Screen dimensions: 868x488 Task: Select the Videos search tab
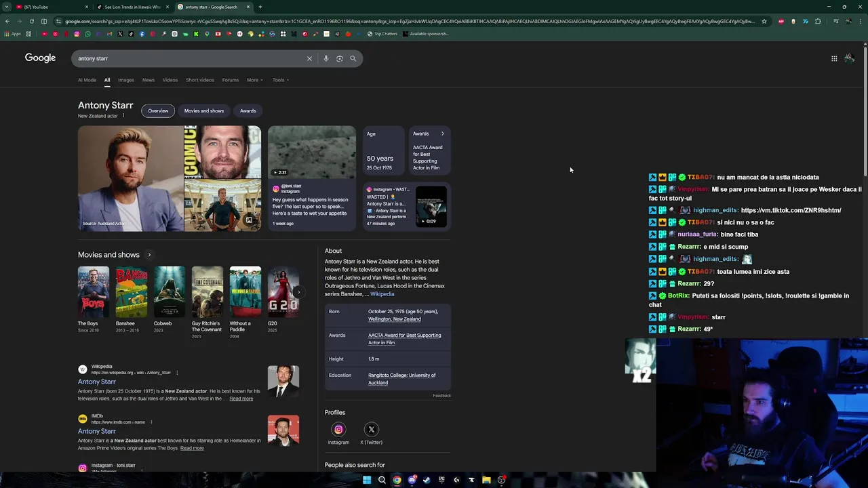tap(170, 80)
